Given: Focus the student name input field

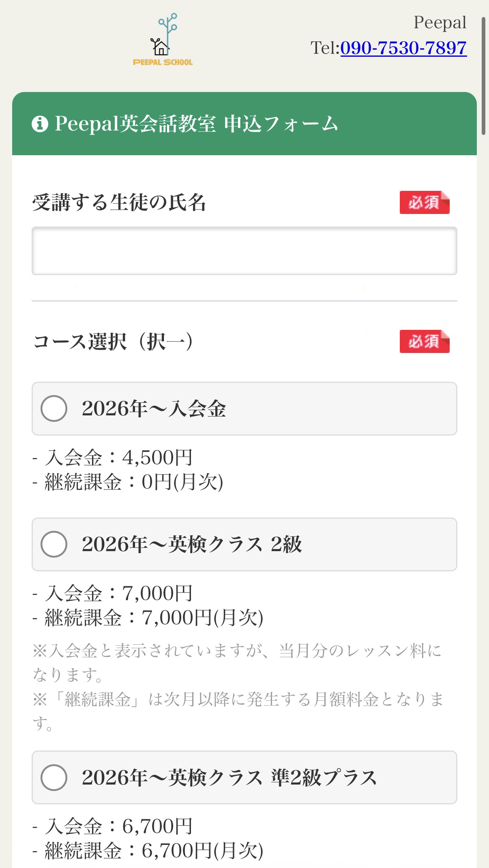Looking at the screenshot, I should point(244,251).
